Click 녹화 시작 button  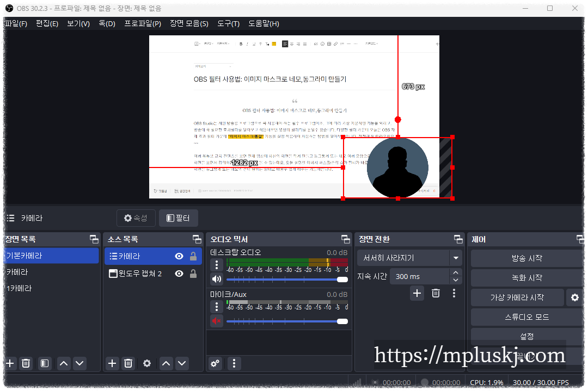pos(526,278)
